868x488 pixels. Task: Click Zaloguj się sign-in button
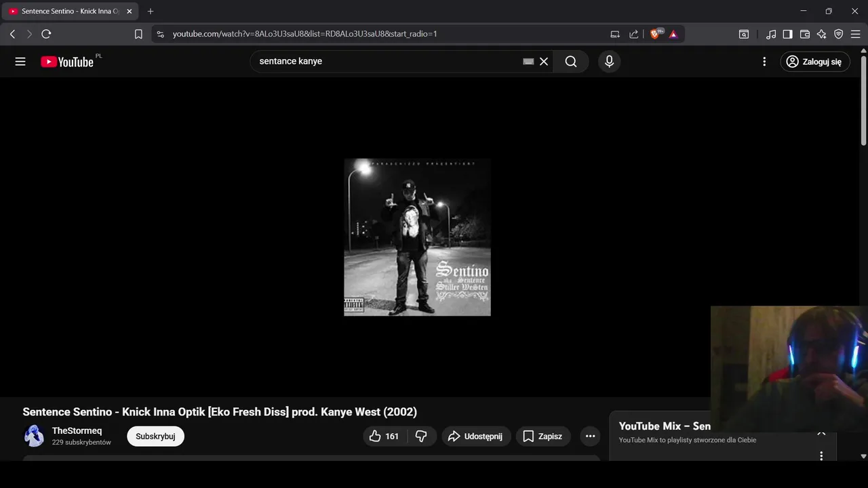click(x=814, y=62)
